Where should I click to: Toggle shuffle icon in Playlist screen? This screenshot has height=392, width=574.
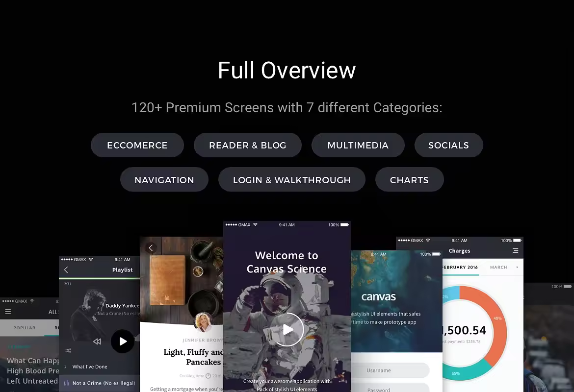[68, 351]
